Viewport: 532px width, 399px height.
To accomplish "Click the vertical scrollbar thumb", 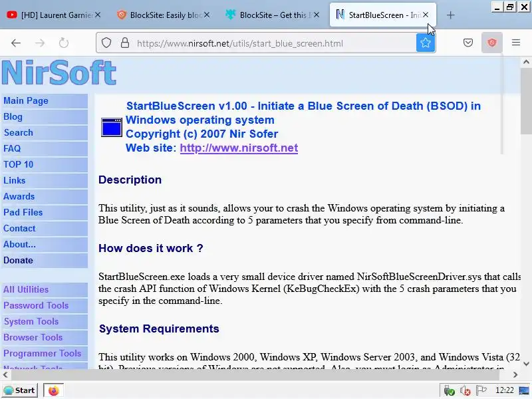I will 526,101.
